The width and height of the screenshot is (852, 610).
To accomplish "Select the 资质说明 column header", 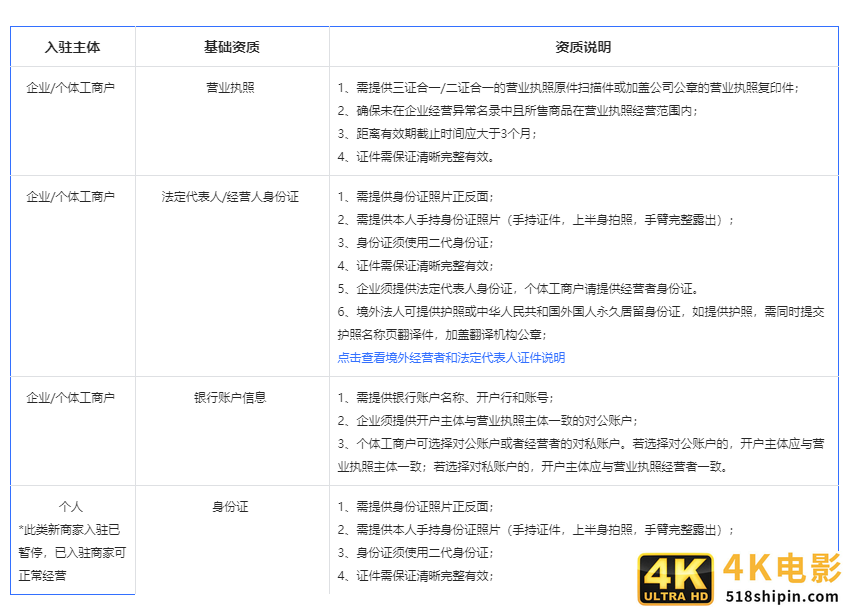I will pos(583,47).
